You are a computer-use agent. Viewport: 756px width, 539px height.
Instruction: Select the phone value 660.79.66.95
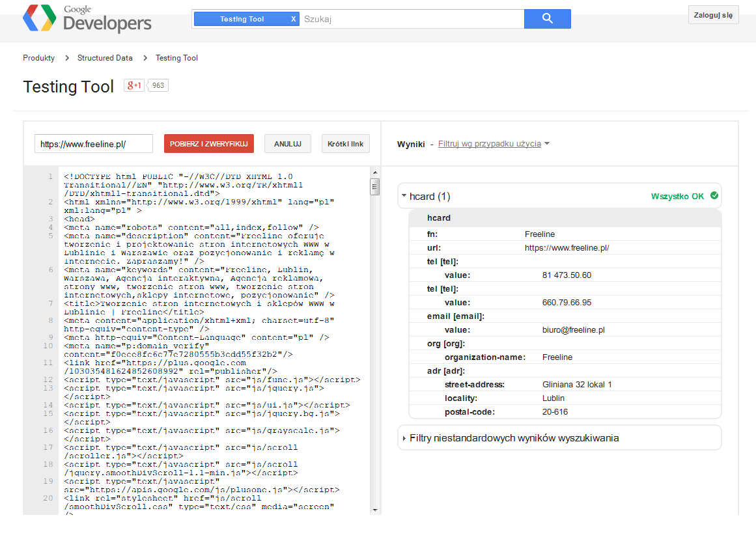tap(567, 303)
